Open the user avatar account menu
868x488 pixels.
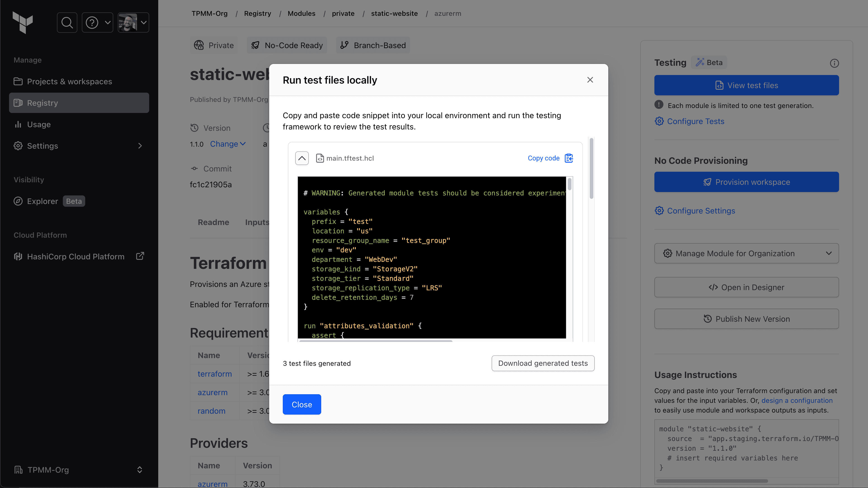click(133, 23)
